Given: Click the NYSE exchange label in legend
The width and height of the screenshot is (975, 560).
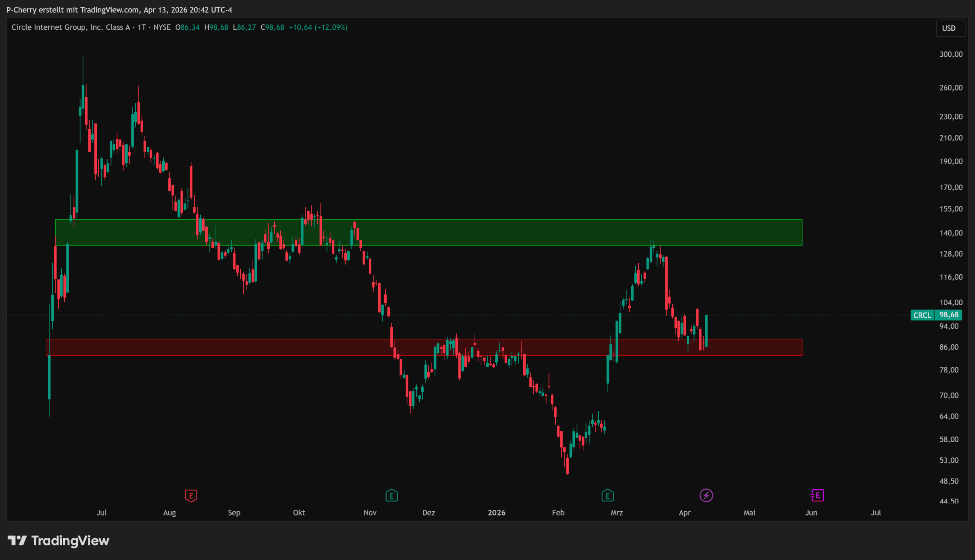Looking at the screenshot, I should pos(161,27).
